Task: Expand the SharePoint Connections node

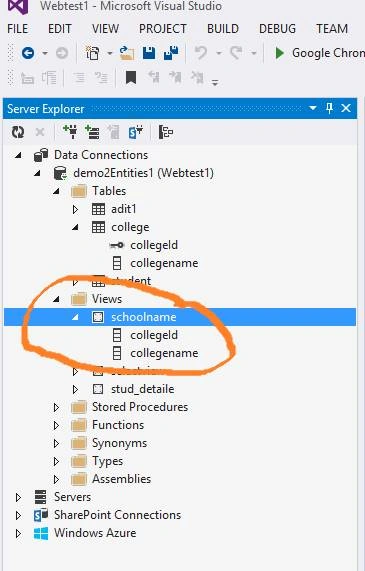Action: pyautogui.click(x=18, y=515)
